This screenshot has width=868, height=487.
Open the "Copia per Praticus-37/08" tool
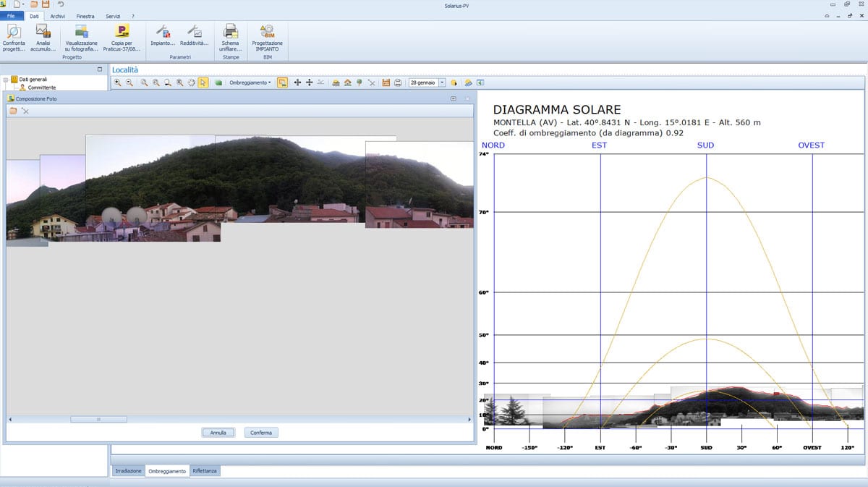(121, 36)
